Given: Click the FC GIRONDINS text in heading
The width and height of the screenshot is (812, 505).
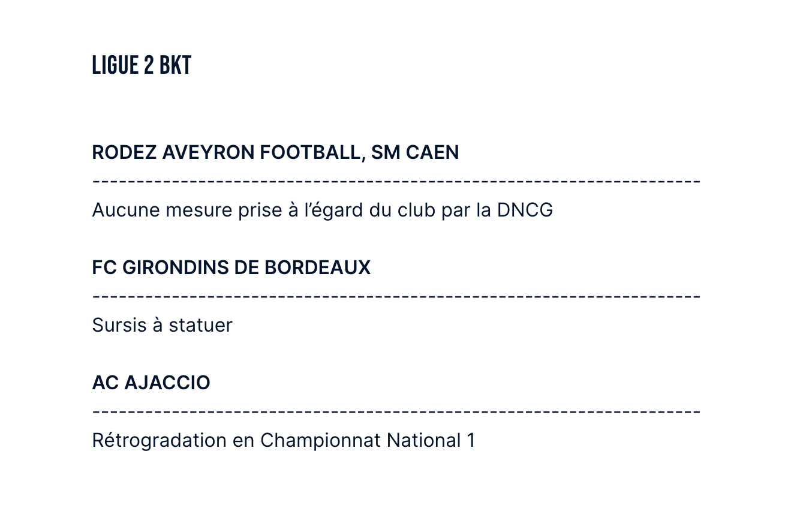Looking at the screenshot, I should click(x=160, y=267).
